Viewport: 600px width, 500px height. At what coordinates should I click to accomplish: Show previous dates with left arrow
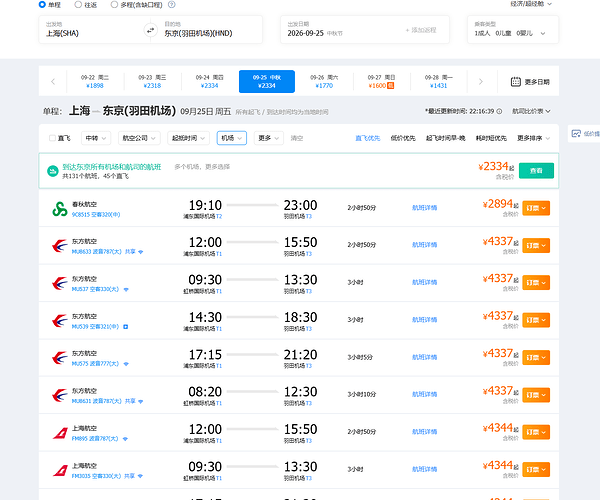[53, 81]
